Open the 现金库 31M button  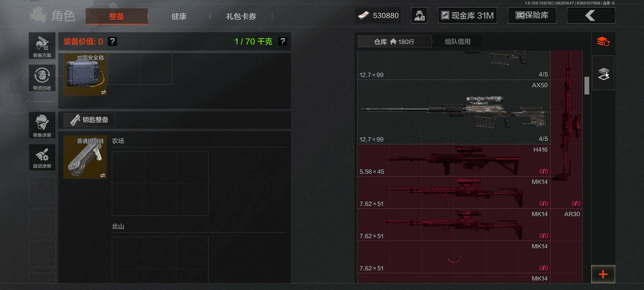[x=468, y=16]
